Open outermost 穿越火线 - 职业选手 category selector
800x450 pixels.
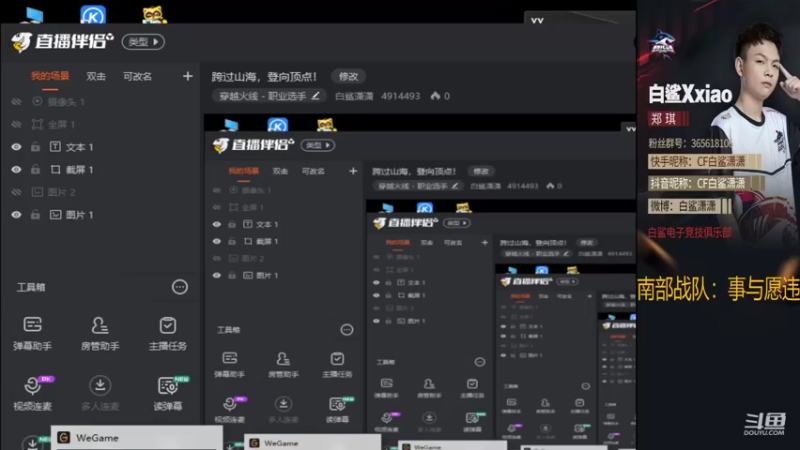(x=269, y=96)
